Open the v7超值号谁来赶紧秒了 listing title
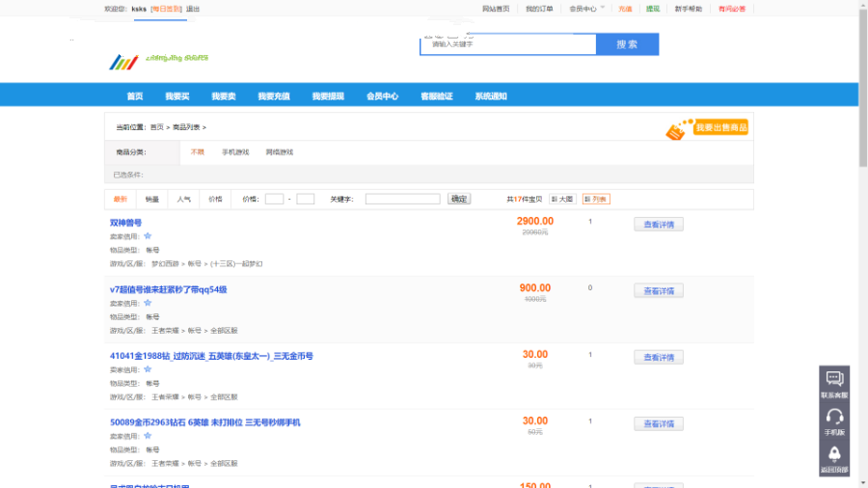 pyautogui.click(x=168, y=289)
